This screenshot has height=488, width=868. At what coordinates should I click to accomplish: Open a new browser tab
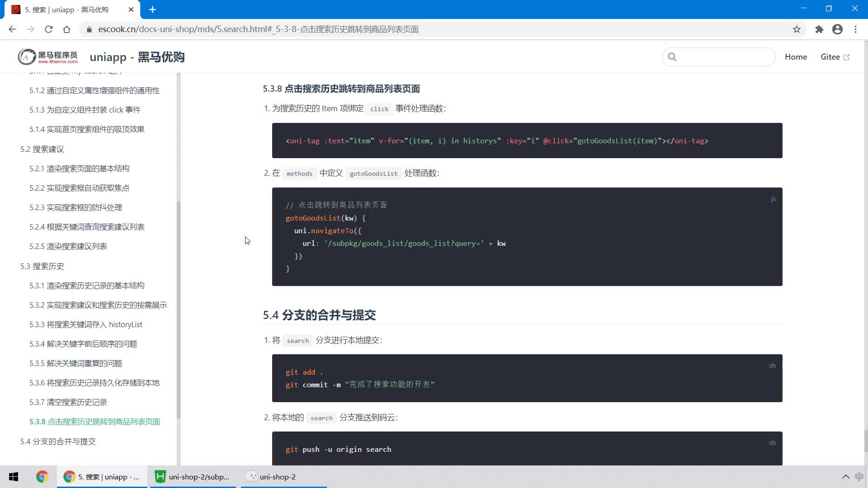152,9
